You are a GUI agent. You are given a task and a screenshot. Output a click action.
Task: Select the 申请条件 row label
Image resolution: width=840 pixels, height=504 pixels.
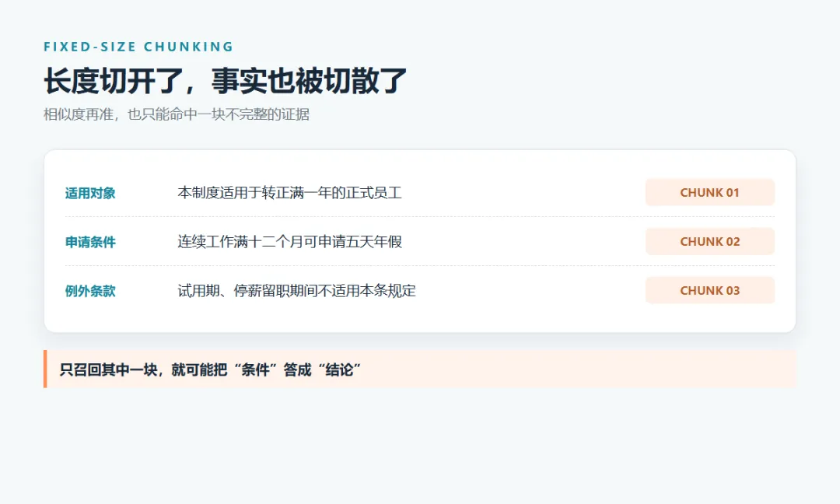[90, 242]
